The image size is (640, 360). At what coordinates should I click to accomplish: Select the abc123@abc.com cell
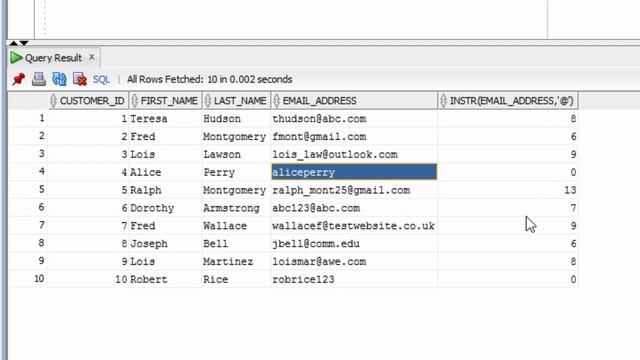(x=354, y=208)
